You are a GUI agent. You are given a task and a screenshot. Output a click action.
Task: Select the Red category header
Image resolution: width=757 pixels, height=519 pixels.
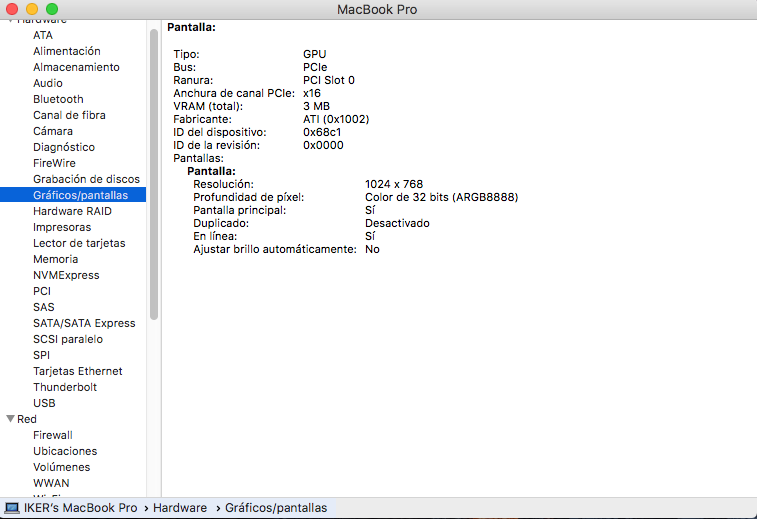(27, 419)
